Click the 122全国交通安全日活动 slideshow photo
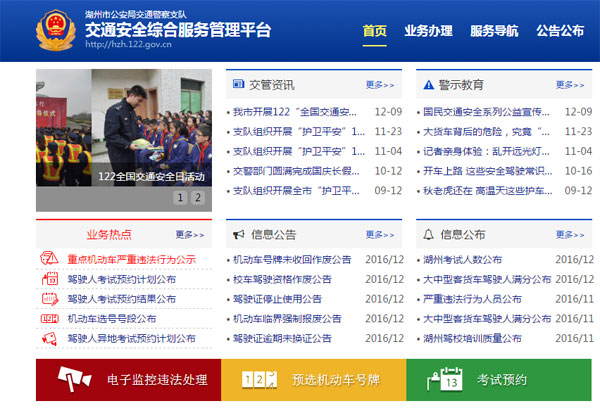The width and height of the screenshot is (600, 413). (124, 127)
